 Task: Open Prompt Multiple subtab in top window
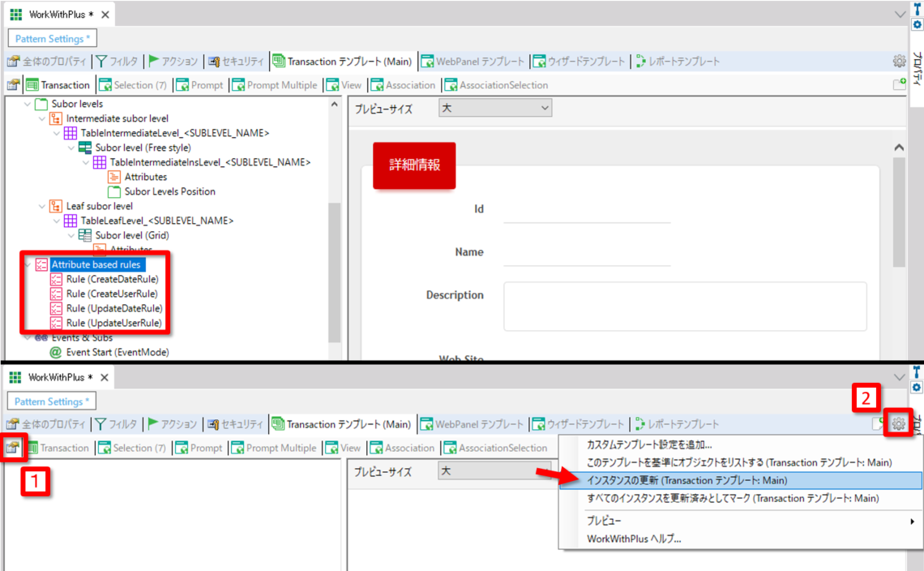coord(275,85)
